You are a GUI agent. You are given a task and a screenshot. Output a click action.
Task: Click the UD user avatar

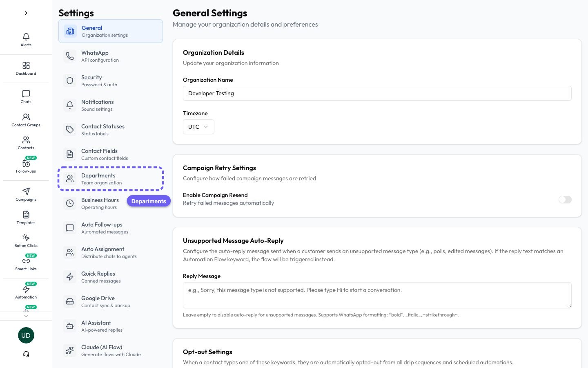click(26, 335)
